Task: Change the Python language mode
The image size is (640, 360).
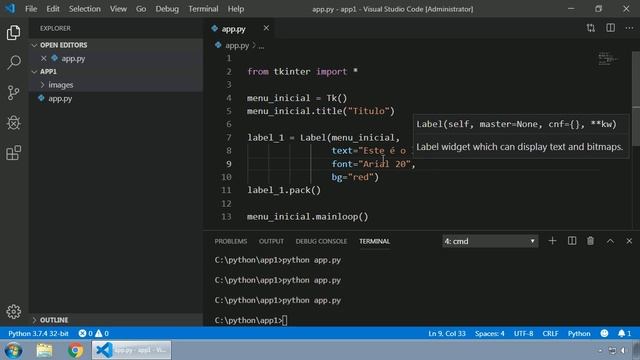Action: tap(579, 333)
